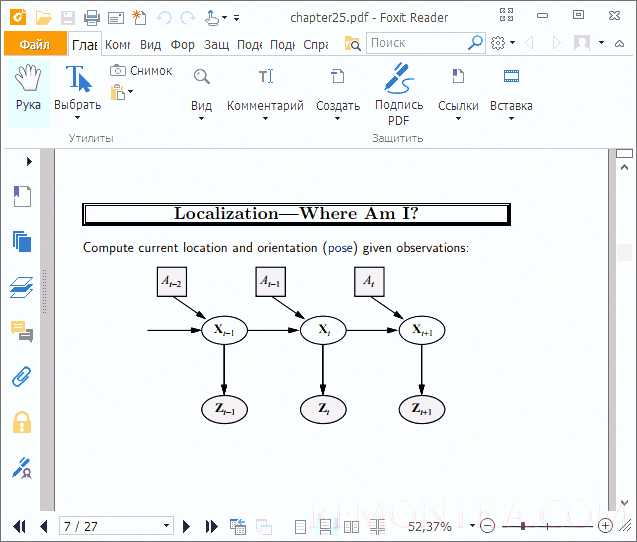Image resolution: width=637 pixels, height=542 pixels.
Task: Click the Redo arrow icon
Action: tap(188, 18)
